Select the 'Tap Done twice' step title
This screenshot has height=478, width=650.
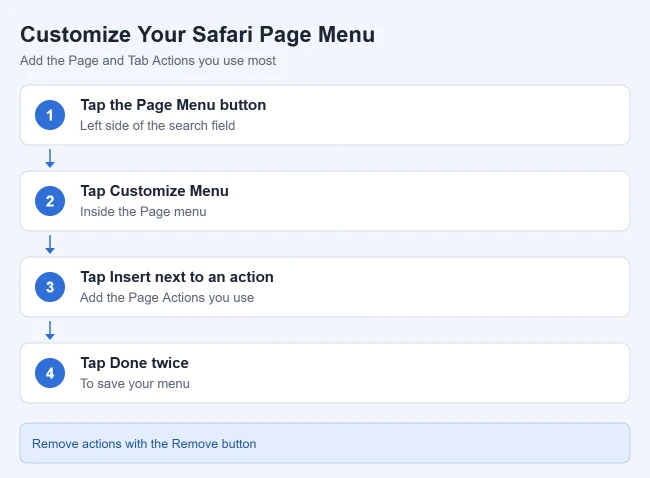coord(134,363)
